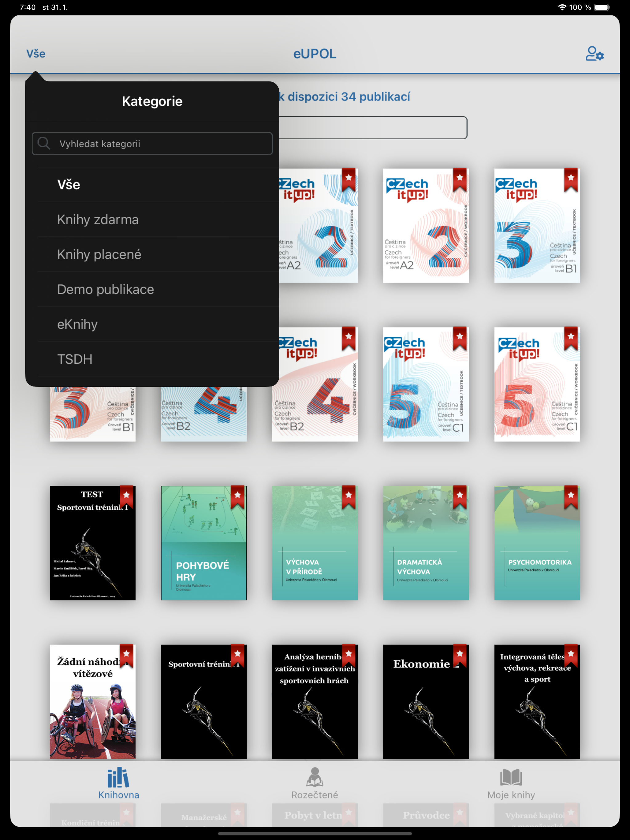This screenshot has width=630, height=840.
Task: Open Žádní náhodní vítězové book
Action: pyautogui.click(x=92, y=702)
